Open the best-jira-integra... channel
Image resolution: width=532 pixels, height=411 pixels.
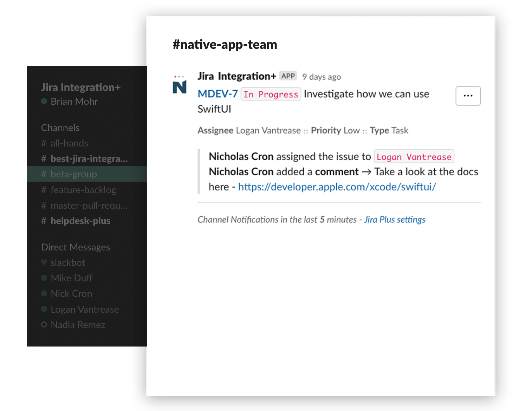(x=89, y=159)
